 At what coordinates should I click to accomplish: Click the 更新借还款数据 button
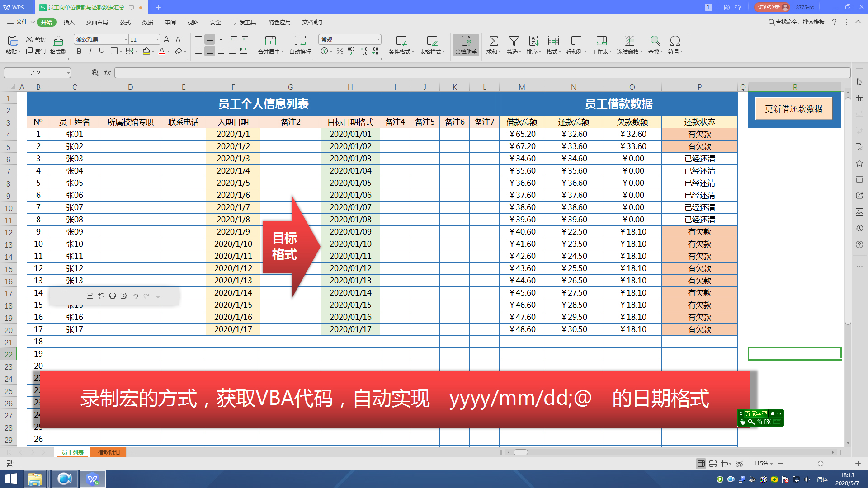pos(793,108)
